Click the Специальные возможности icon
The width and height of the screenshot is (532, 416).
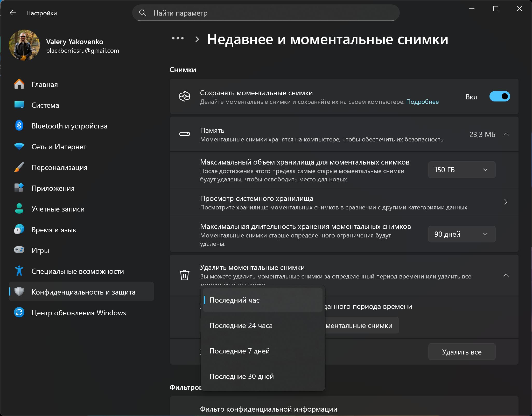(x=19, y=271)
